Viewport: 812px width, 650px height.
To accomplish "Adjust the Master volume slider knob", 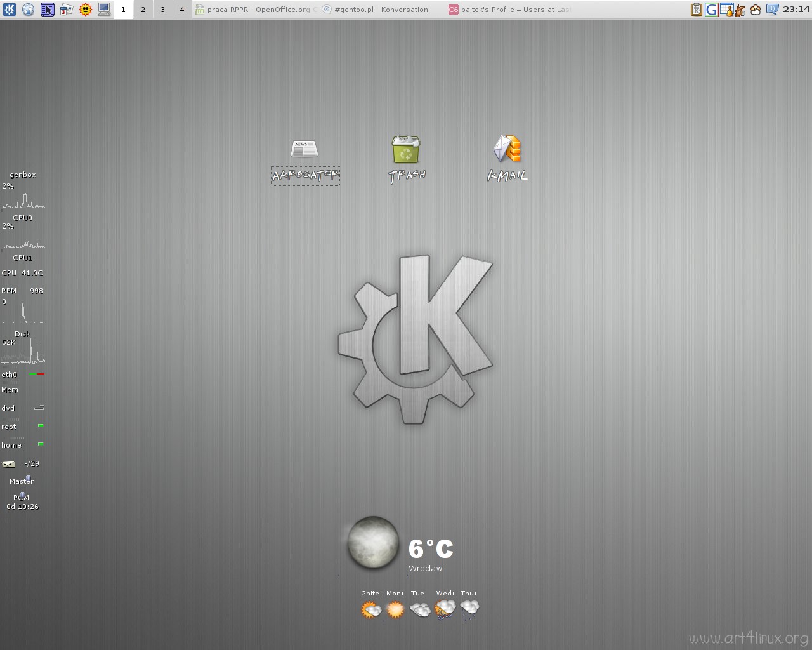I will tap(28, 479).
